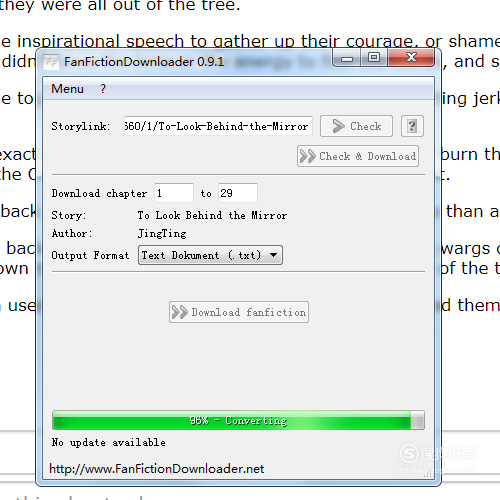Open the question mark help menu
This screenshot has width=500, height=500.
click(103, 89)
